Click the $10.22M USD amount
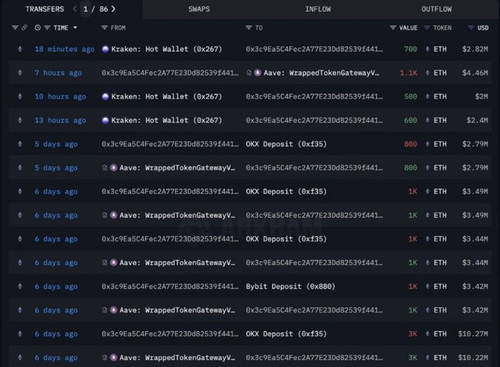This screenshot has height=367, width=500. (x=473, y=358)
